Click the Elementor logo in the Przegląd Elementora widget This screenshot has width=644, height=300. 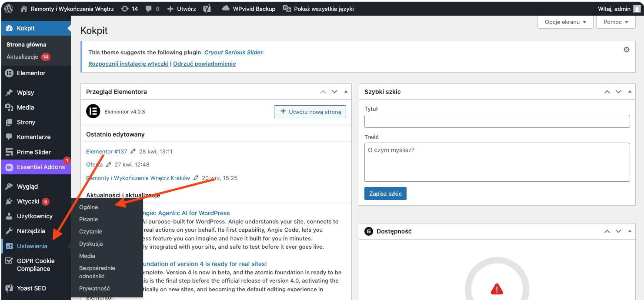(93, 111)
